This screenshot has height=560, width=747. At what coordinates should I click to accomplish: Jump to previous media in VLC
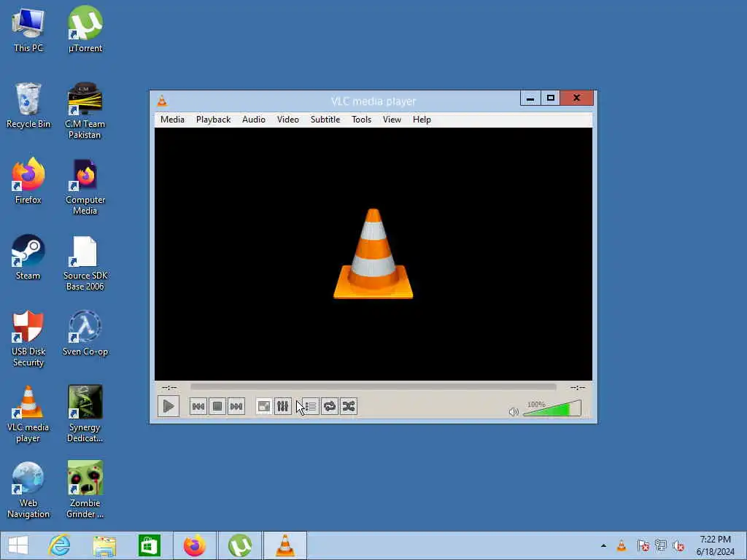198,406
